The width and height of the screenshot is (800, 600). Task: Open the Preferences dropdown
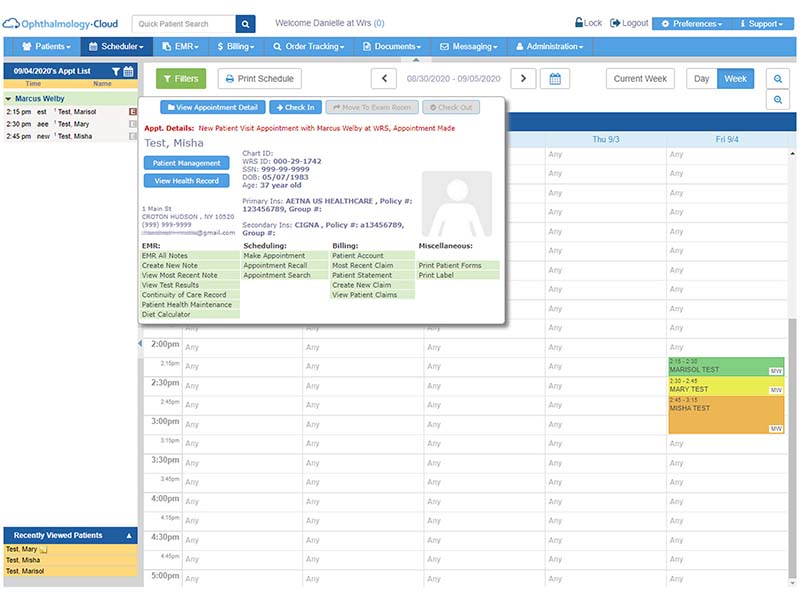695,21
